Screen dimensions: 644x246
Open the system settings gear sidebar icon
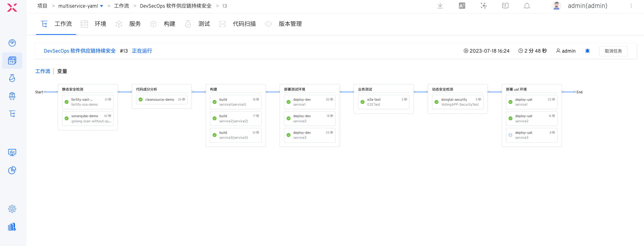coord(12,209)
